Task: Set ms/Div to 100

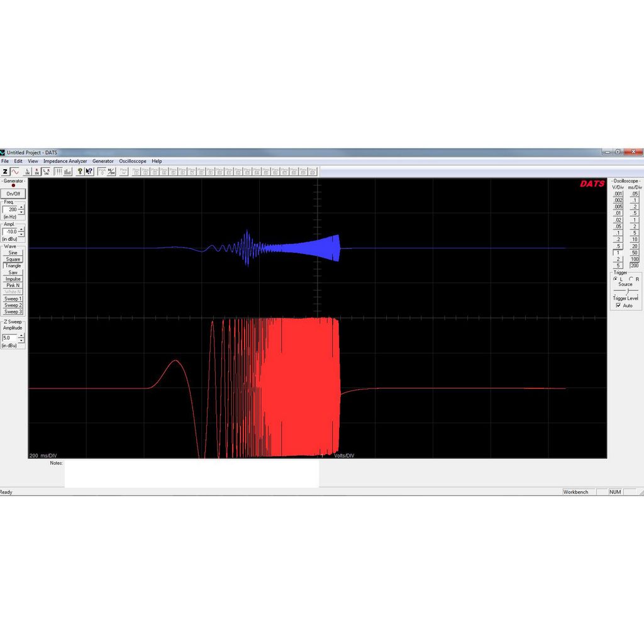Action: pos(635,259)
